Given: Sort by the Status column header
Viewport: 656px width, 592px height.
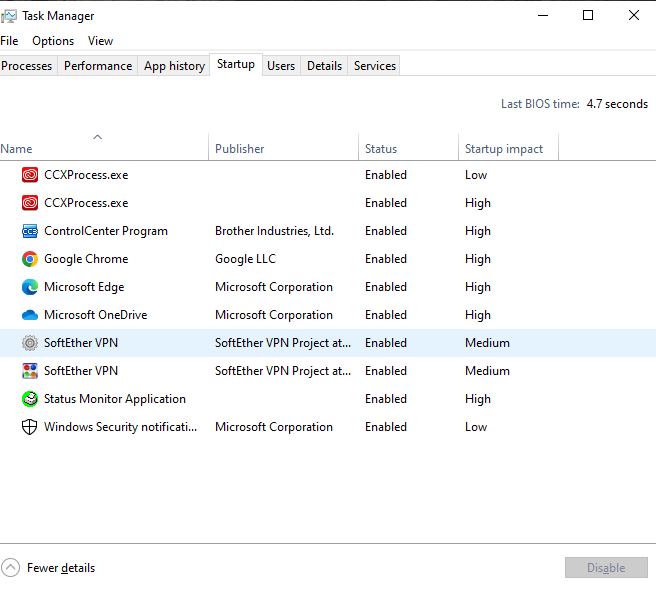Looking at the screenshot, I should pyautogui.click(x=409, y=147).
